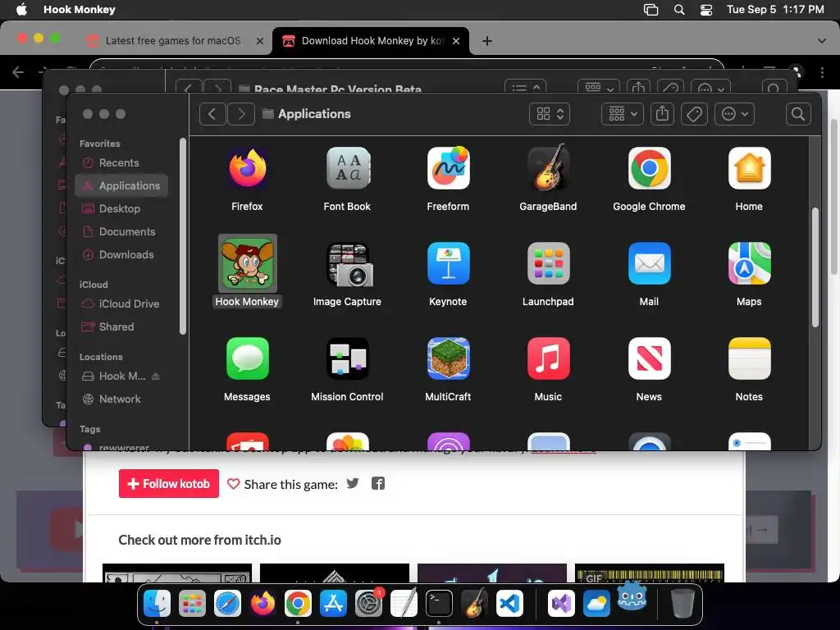
Task: Click the date and time in menu bar
Action: point(775,10)
